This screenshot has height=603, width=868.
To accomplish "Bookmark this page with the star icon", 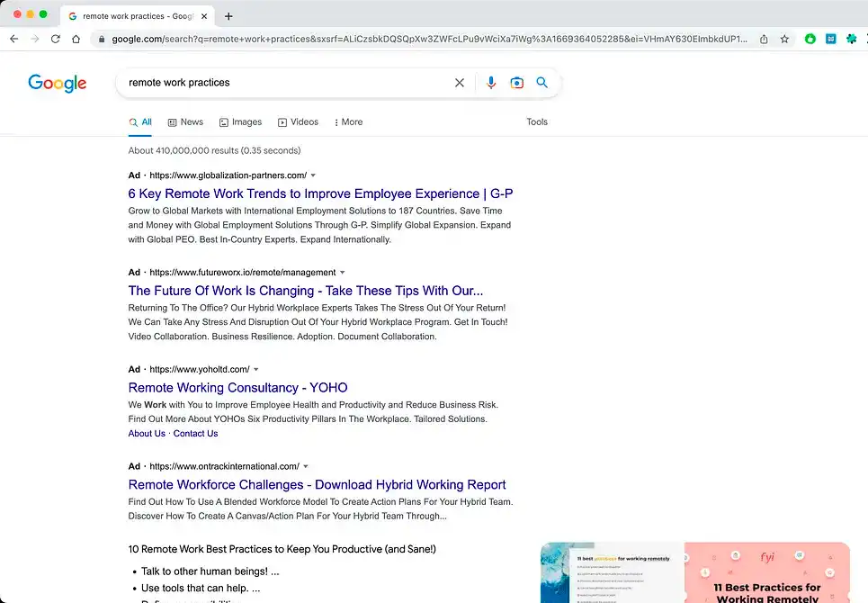I will 784,39.
